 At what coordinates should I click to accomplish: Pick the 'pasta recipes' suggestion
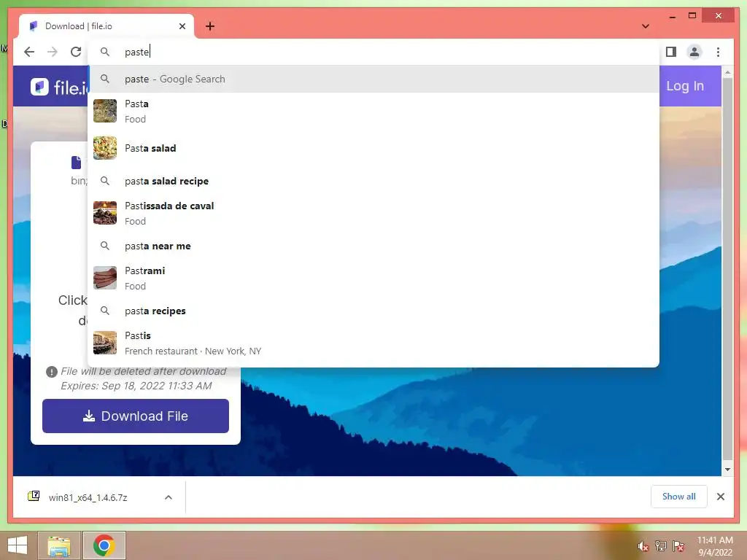pyautogui.click(x=373, y=311)
